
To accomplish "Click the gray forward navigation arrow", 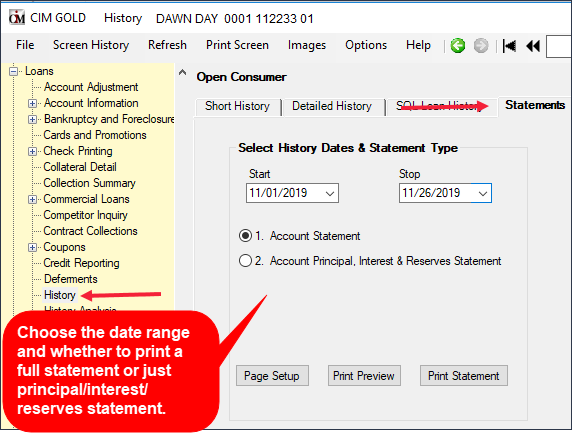I will click(481, 46).
